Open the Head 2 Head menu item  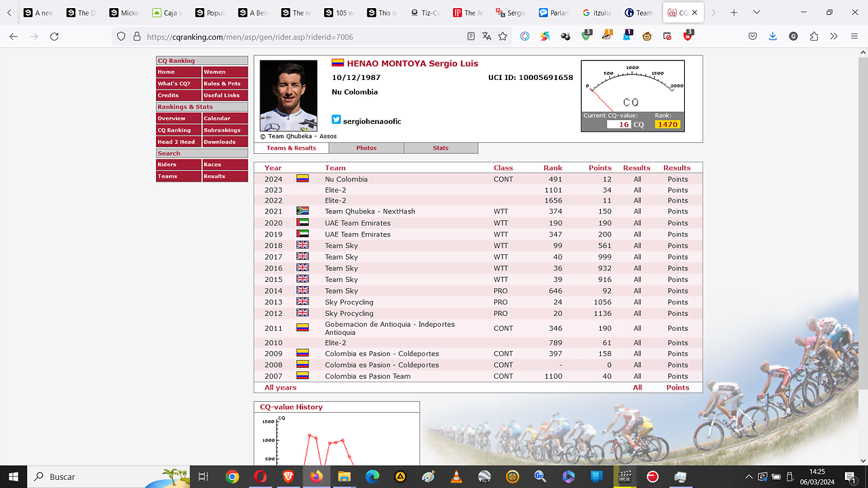coord(178,142)
